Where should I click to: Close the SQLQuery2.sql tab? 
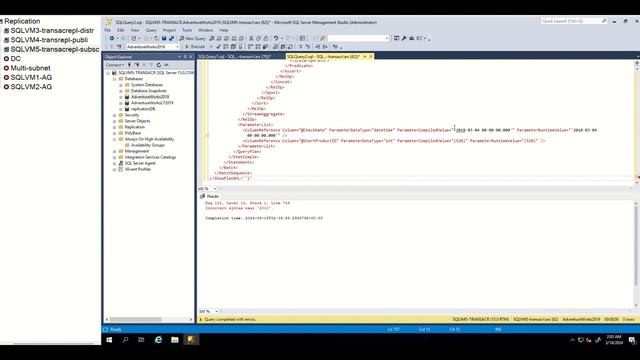371,57
